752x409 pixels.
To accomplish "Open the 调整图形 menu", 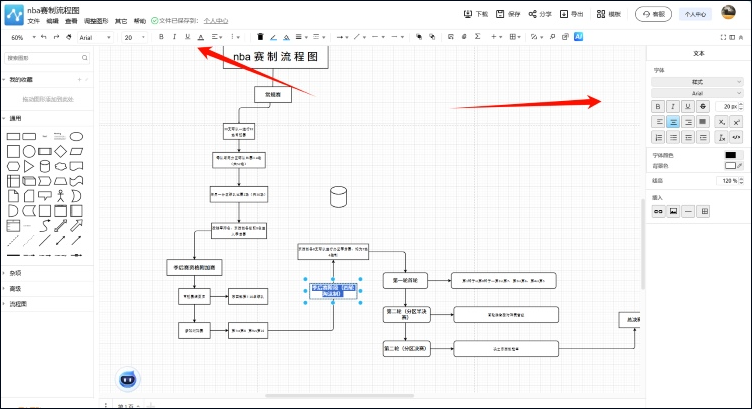I will (97, 20).
